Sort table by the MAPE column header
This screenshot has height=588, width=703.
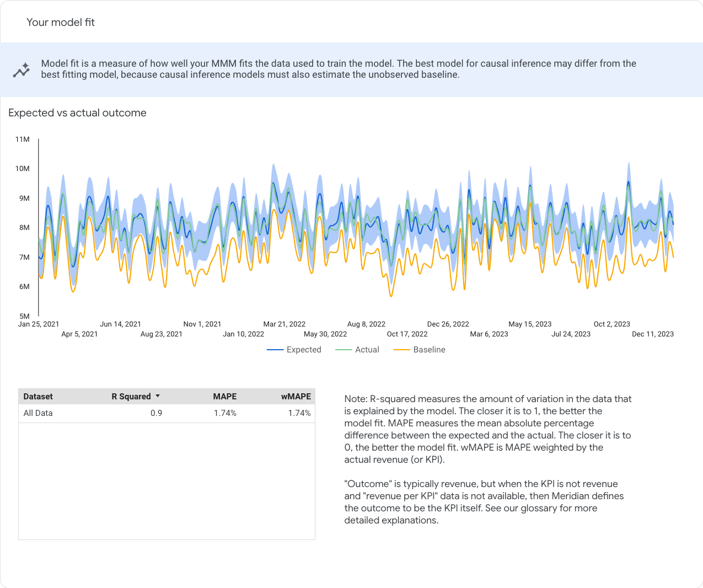click(x=224, y=397)
